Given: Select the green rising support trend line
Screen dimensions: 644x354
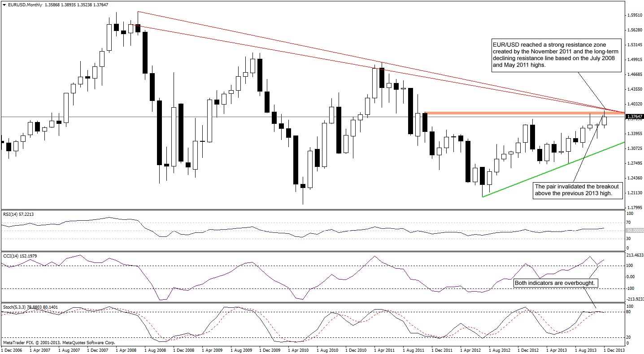Looking at the screenshot, I should pyautogui.click(x=553, y=169).
